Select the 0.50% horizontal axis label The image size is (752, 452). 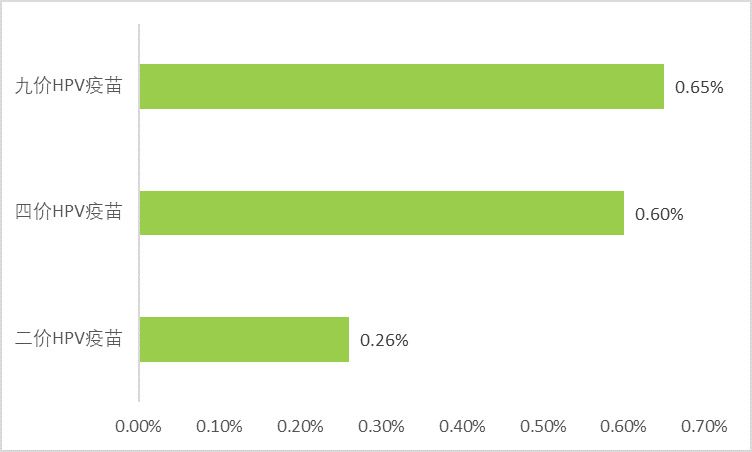pyautogui.click(x=544, y=426)
